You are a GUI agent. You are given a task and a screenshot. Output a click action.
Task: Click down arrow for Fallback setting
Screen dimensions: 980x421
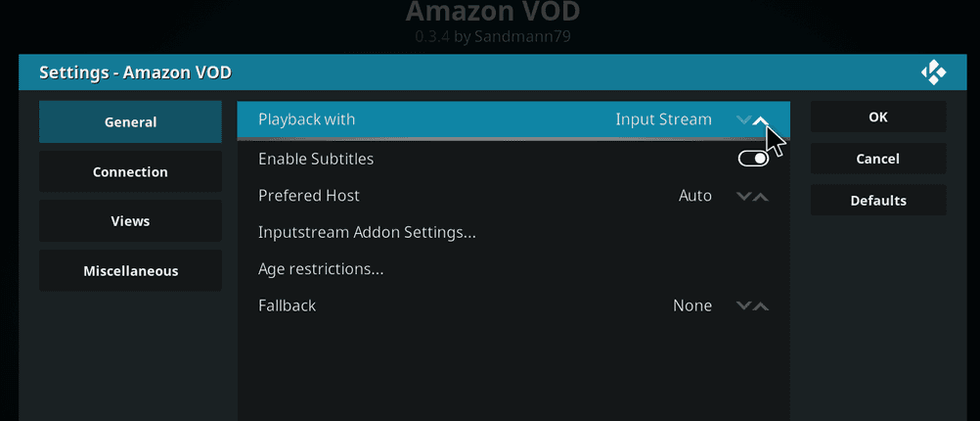(x=744, y=305)
